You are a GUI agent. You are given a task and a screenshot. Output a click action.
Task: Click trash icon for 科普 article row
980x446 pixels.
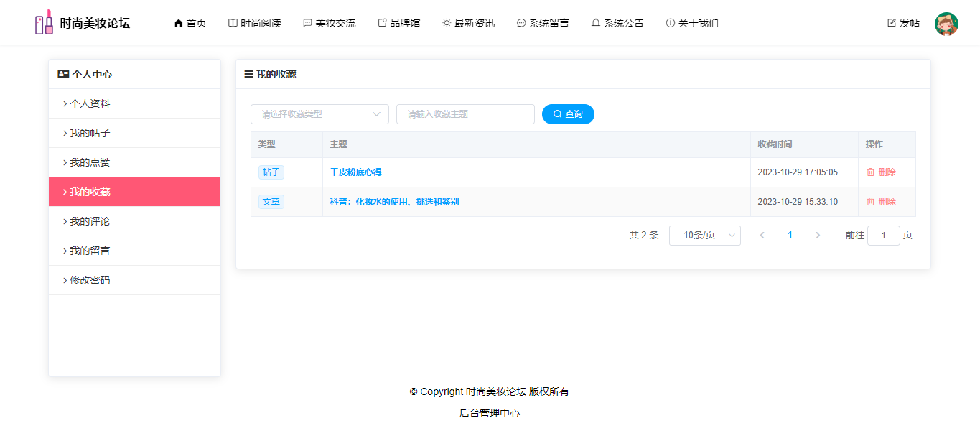tap(870, 202)
